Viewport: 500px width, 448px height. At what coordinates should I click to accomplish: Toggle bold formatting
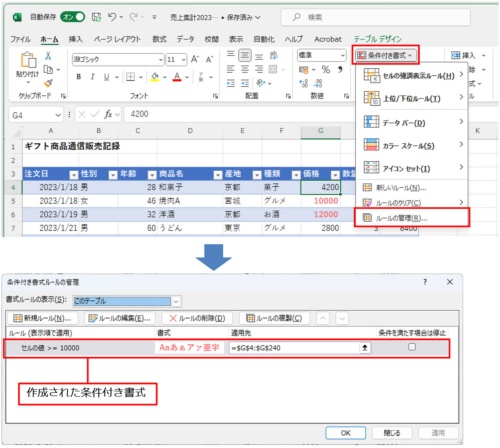79,77
